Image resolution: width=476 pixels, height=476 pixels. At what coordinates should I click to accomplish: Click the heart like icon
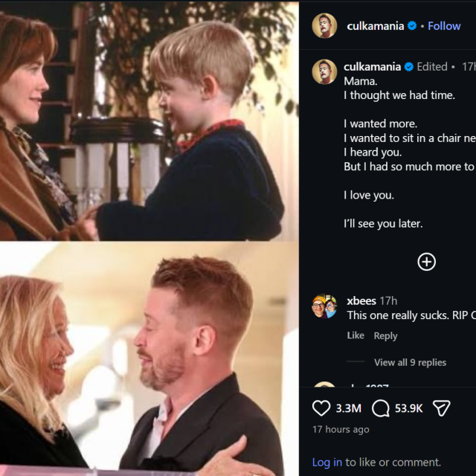[x=321, y=408]
